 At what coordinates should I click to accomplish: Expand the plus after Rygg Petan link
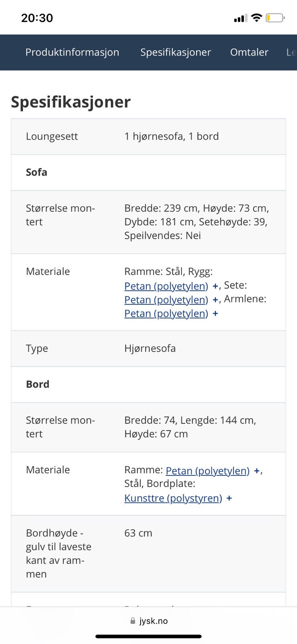click(215, 286)
